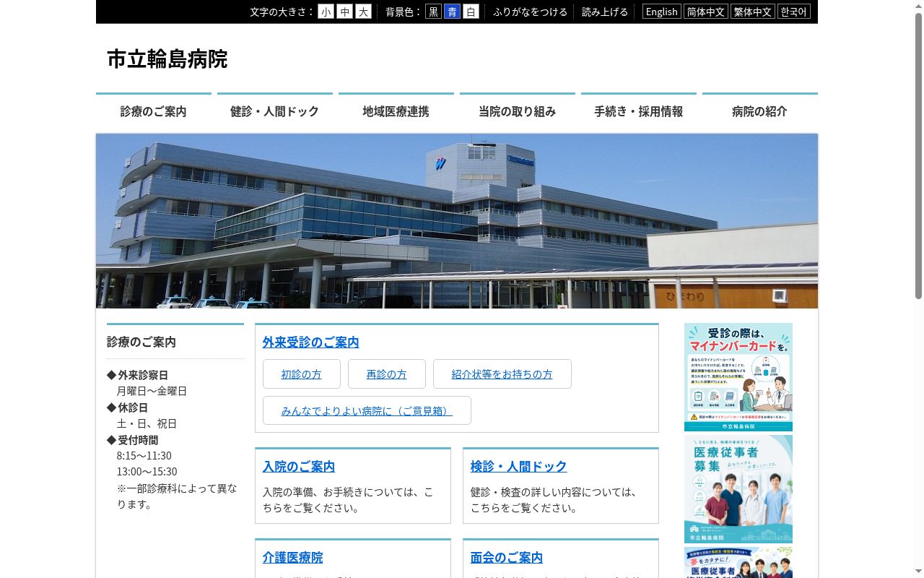The height and width of the screenshot is (578, 924).
Task: Click the bottom 医療従事者 scholarship banner
Action: coord(738,562)
